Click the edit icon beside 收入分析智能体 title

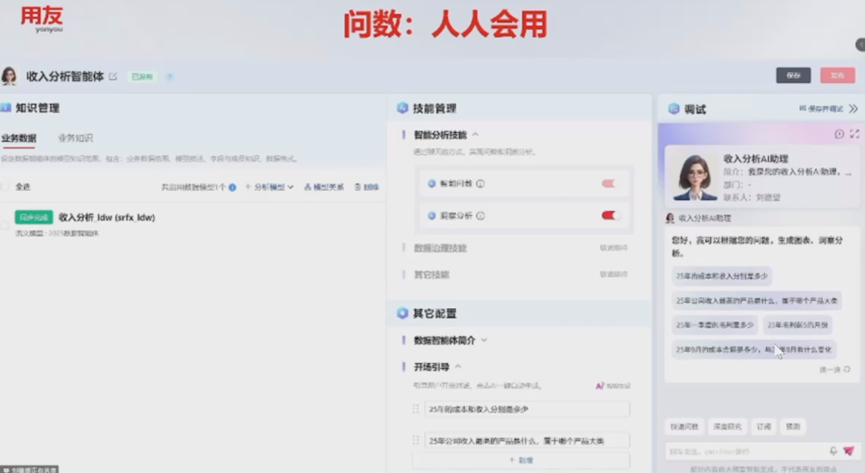(x=113, y=77)
